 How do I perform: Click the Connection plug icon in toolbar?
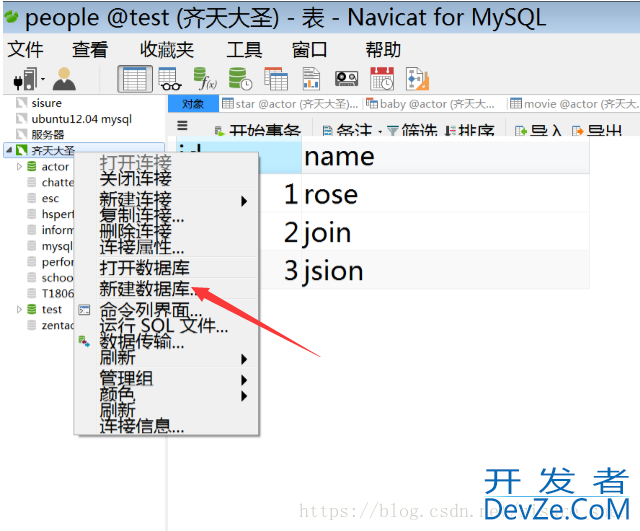[25, 79]
